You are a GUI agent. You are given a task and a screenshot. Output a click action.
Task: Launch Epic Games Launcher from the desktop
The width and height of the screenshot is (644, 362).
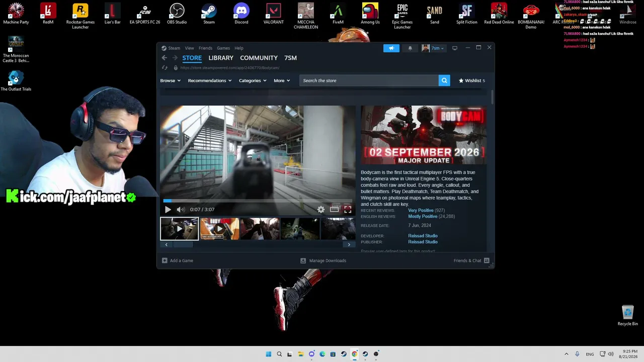(403, 16)
